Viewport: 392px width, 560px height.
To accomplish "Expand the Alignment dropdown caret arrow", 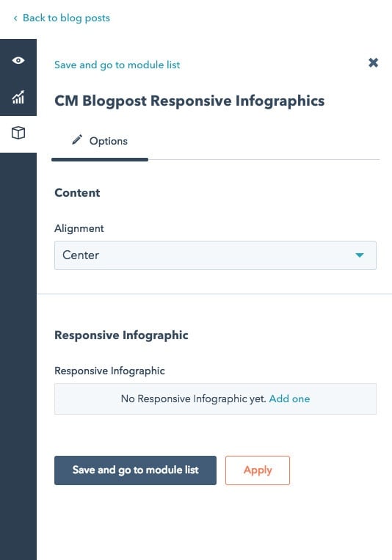I will tap(360, 255).
